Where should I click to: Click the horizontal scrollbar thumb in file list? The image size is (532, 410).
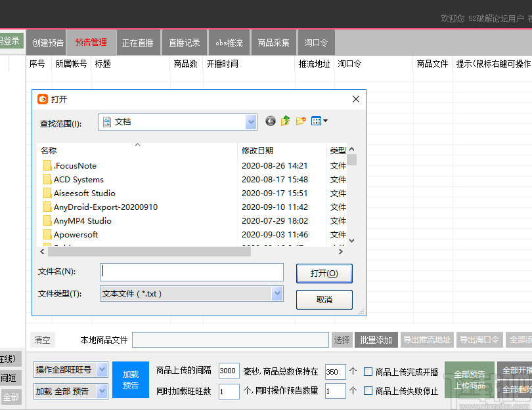pos(149,251)
